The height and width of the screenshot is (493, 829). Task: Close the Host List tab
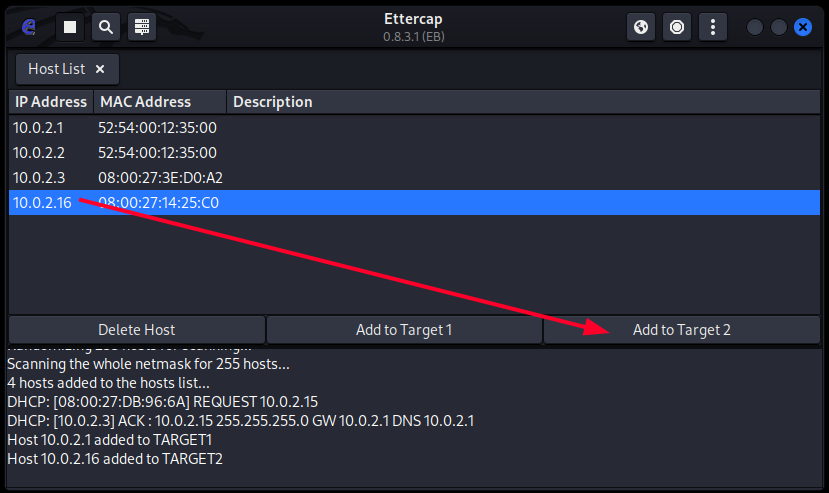point(100,69)
